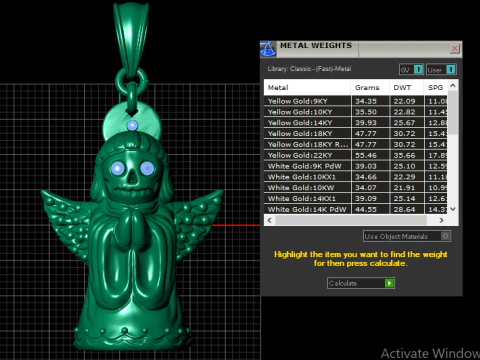This screenshot has width=480, height=360.
Task: Click the 35.66 DWT value
Action: coord(404,155)
